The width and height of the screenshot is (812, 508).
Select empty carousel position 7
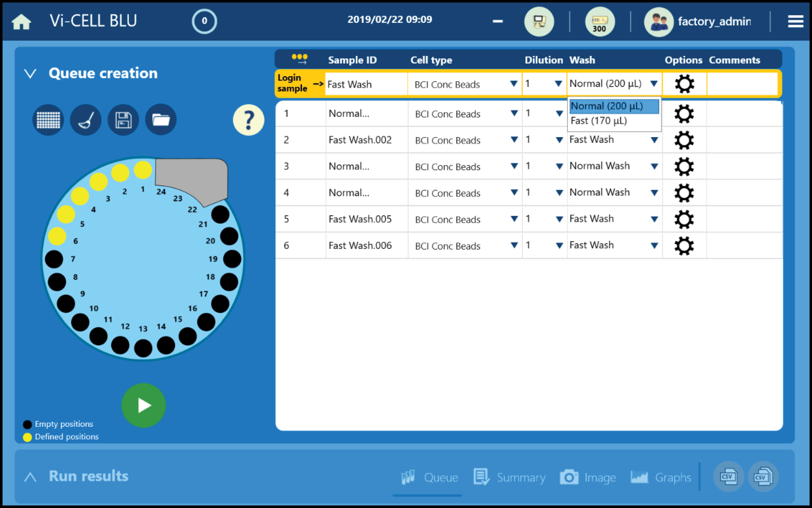coord(54,259)
